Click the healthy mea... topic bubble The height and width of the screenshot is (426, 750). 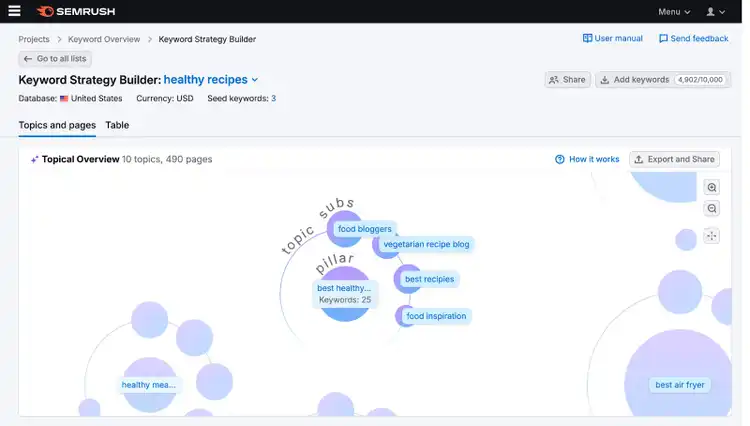pos(149,385)
